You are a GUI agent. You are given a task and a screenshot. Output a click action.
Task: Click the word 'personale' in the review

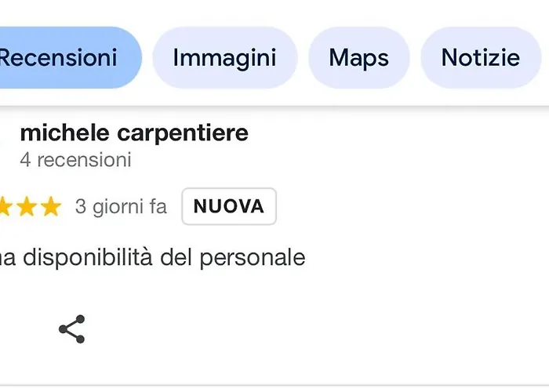pyautogui.click(x=253, y=258)
